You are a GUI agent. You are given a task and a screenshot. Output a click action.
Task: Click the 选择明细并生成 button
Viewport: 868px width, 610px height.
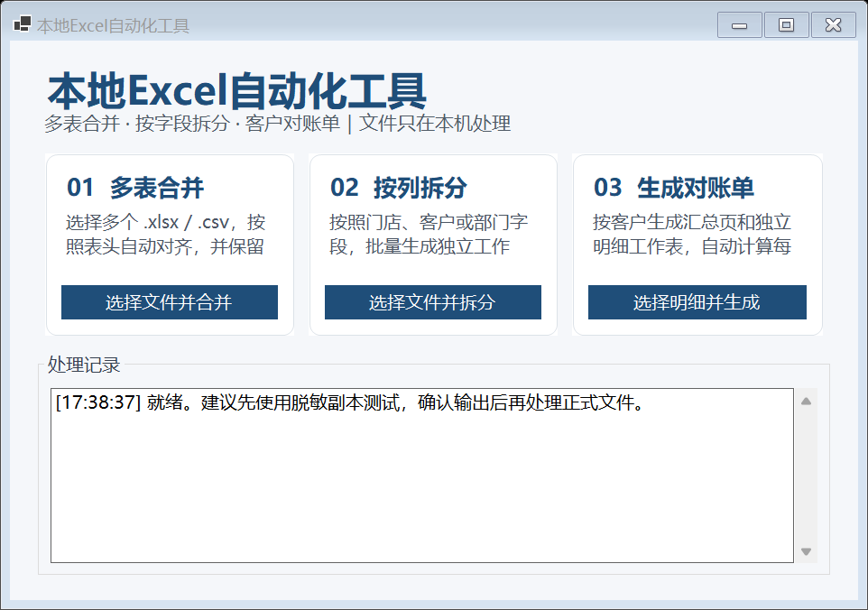697,302
